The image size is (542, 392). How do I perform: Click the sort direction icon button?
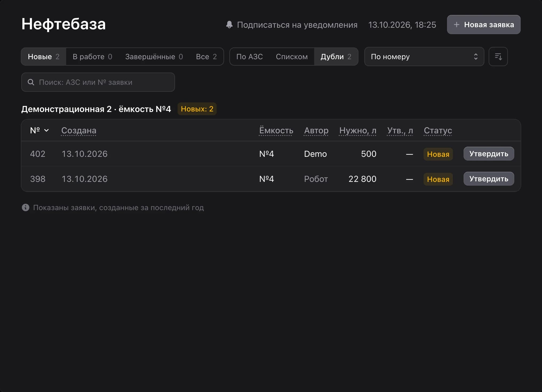[498, 57]
